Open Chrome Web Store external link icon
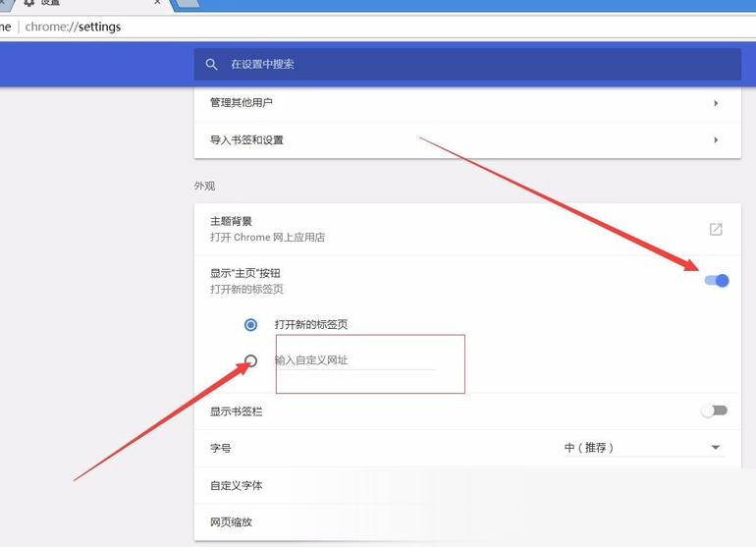The height and width of the screenshot is (547, 756). tap(716, 229)
